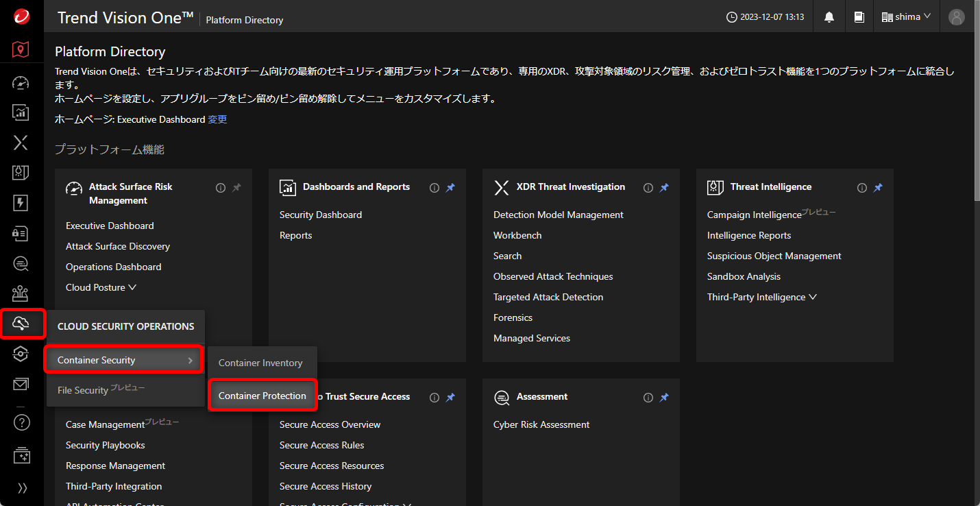Choose Container Inventory in the Container Security menu
Image resolution: width=980 pixels, height=506 pixels.
click(x=261, y=363)
